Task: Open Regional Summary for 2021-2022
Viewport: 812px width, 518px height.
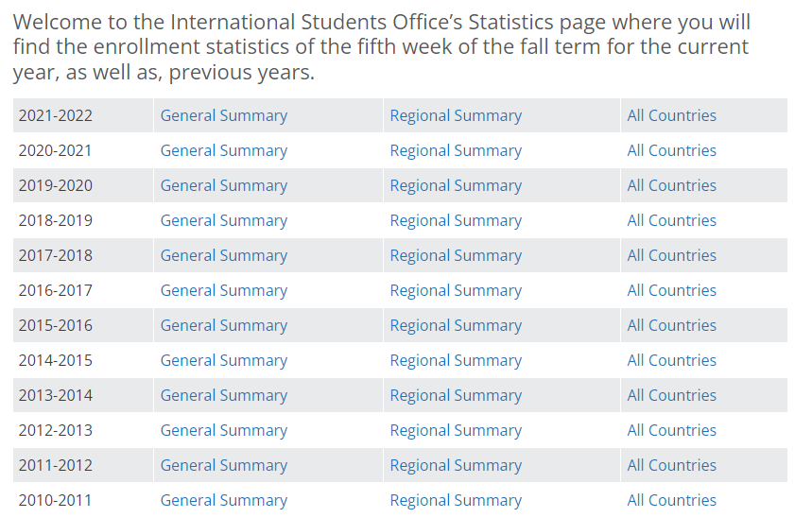Action: click(x=455, y=115)
